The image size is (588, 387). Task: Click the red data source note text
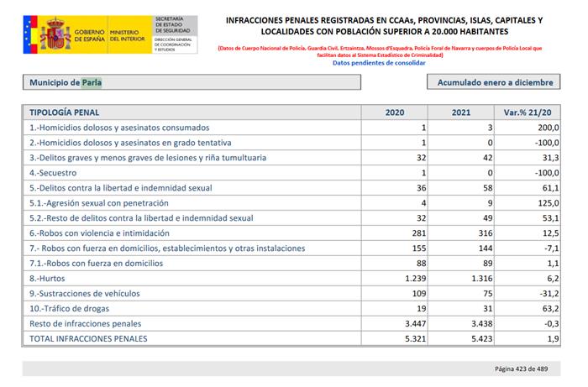tap(381, 50)
